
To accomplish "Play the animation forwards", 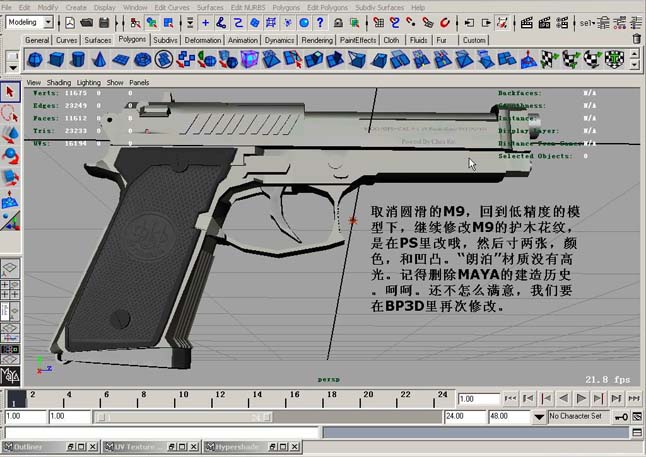I will (x=581, y=398).
